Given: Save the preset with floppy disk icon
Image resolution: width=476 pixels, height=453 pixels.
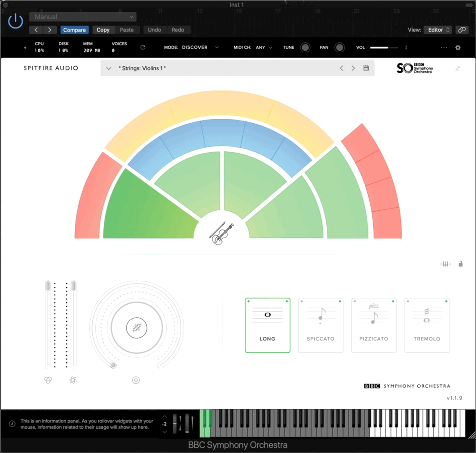Looking at the screenshot, I should 366,68.
